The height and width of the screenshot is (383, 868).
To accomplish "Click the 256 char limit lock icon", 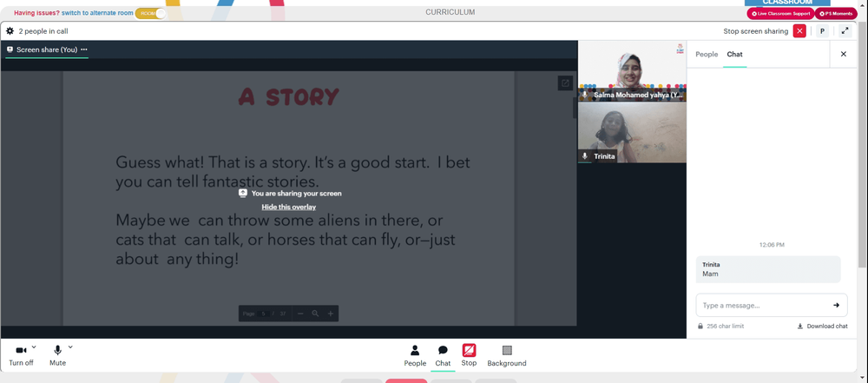I will [x=700, y=326].
